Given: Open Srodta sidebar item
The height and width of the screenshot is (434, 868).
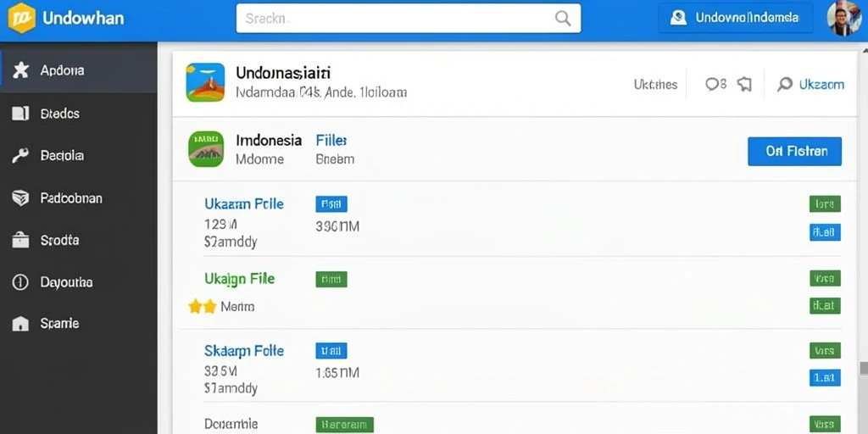Looking at the screenshot, I should (60, 240).
